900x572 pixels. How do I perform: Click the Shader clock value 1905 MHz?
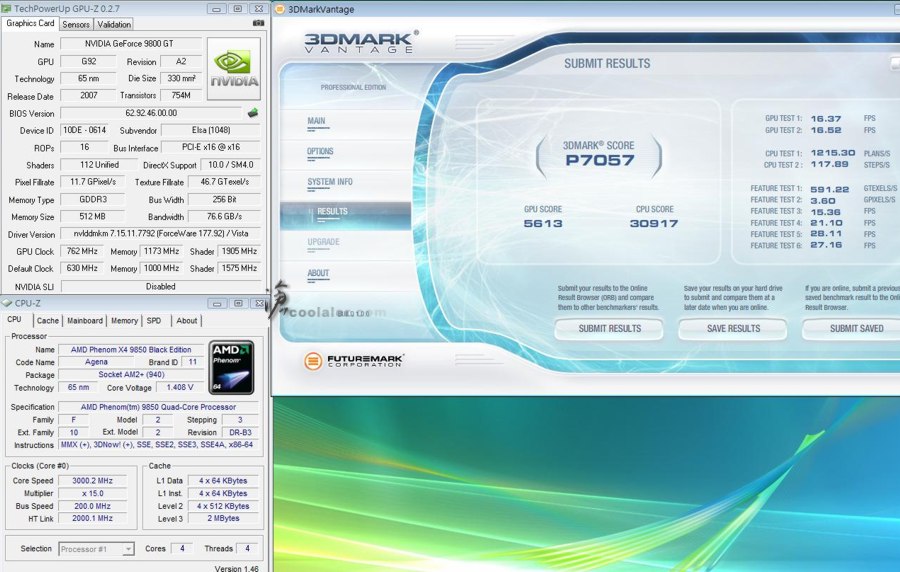click(x=239, y=251)
